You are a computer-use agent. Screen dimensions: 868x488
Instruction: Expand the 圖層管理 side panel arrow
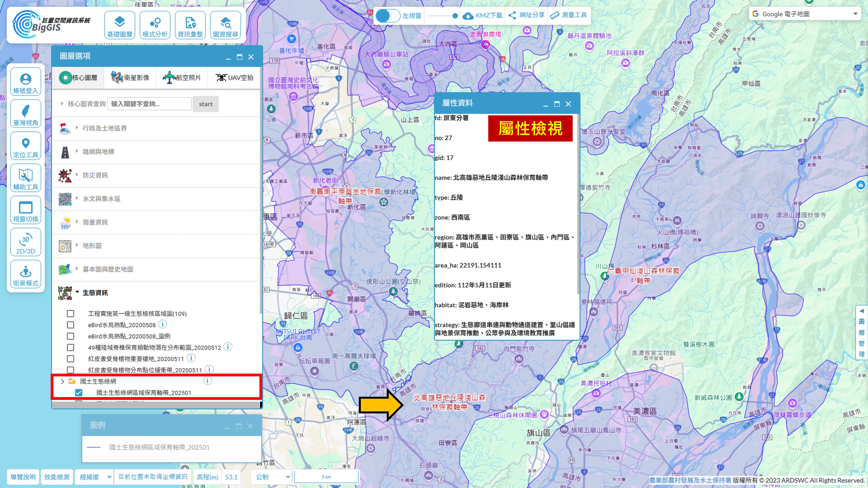(x=862, y=311)
